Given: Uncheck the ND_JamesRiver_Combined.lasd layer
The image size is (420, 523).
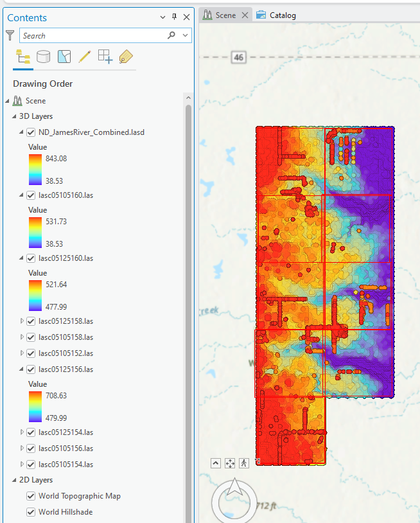Looking at the screenshot, I should pos(31,133).
